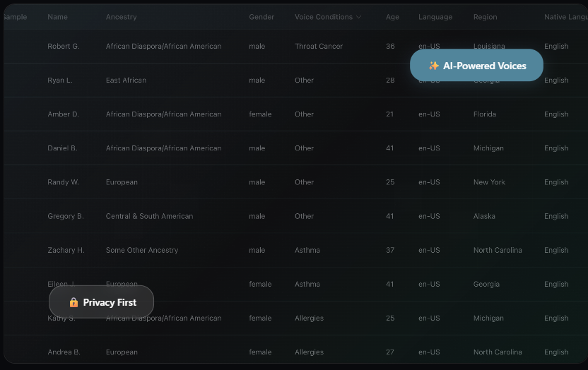Click the name Amber D.

(x=63, y=114)
